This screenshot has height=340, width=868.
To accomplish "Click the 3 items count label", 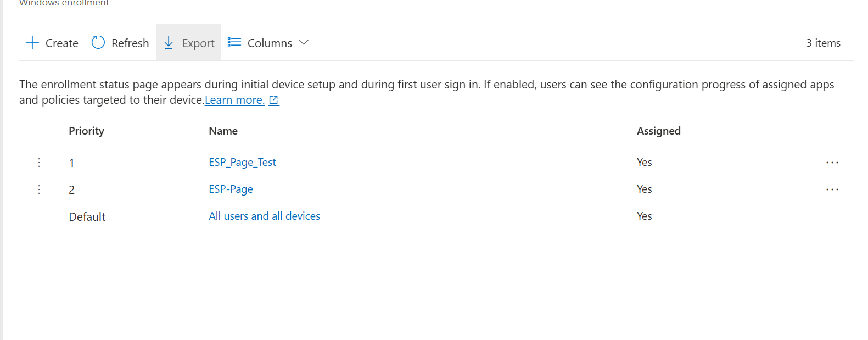I will [x=823, y=43].
